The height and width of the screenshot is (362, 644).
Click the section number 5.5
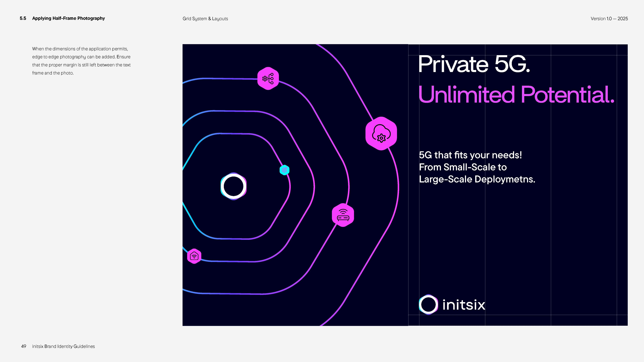(x=23, y=18)
